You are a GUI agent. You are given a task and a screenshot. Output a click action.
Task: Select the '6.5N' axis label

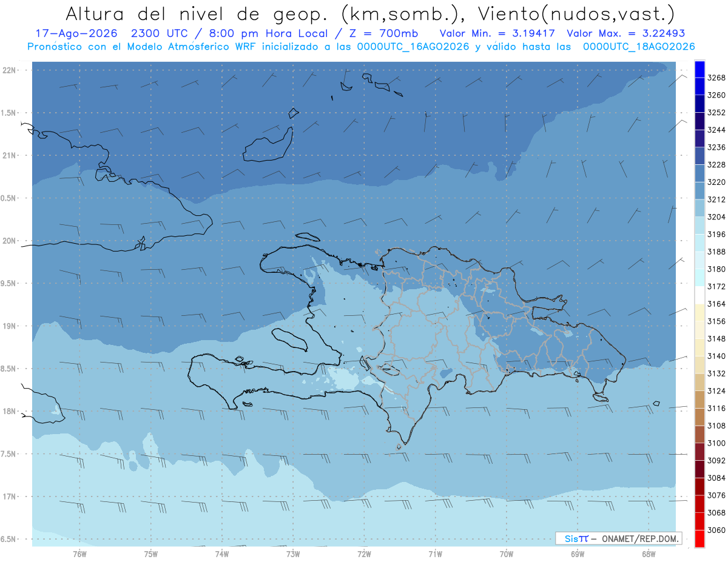(8, 539)
